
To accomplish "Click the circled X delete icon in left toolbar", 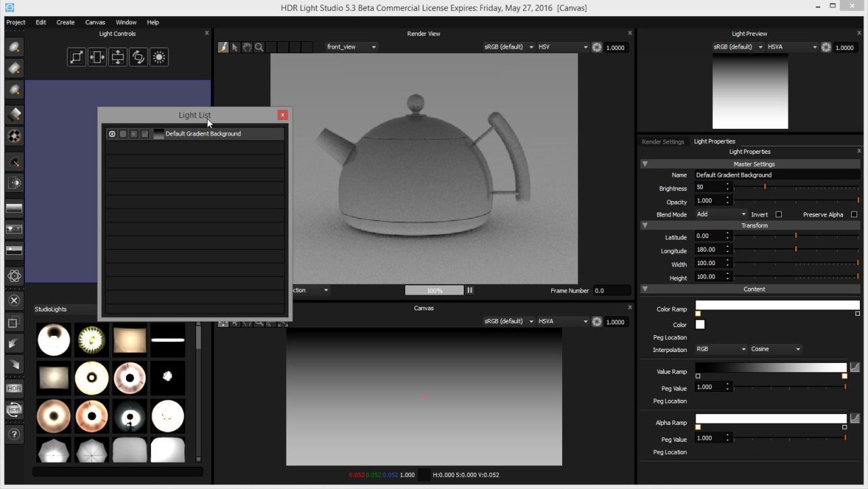I will (14, 300).
